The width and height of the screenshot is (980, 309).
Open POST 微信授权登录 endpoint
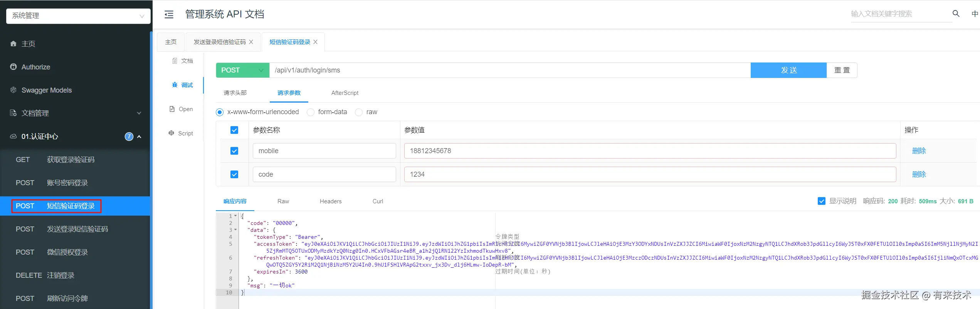coord(75,252)
